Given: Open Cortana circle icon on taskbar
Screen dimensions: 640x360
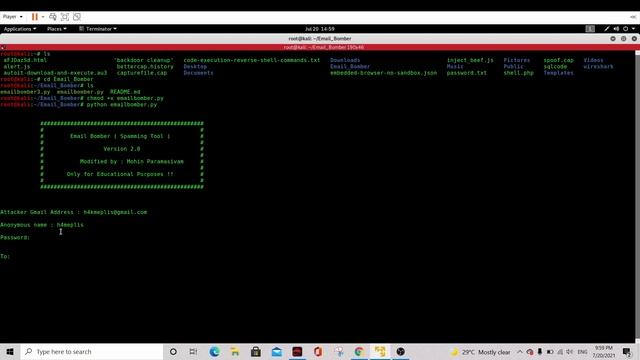Looking at the screenshot, I should 173,351.
